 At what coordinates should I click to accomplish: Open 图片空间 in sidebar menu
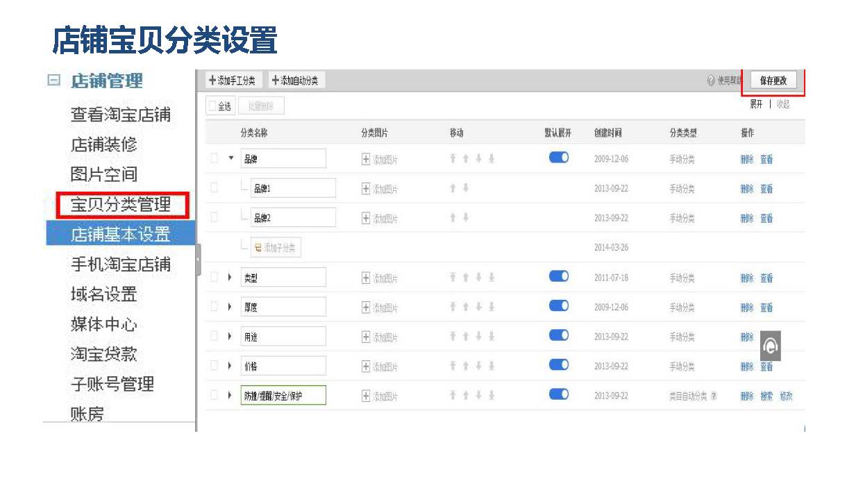pyautogui.click(x=104, y=174)
